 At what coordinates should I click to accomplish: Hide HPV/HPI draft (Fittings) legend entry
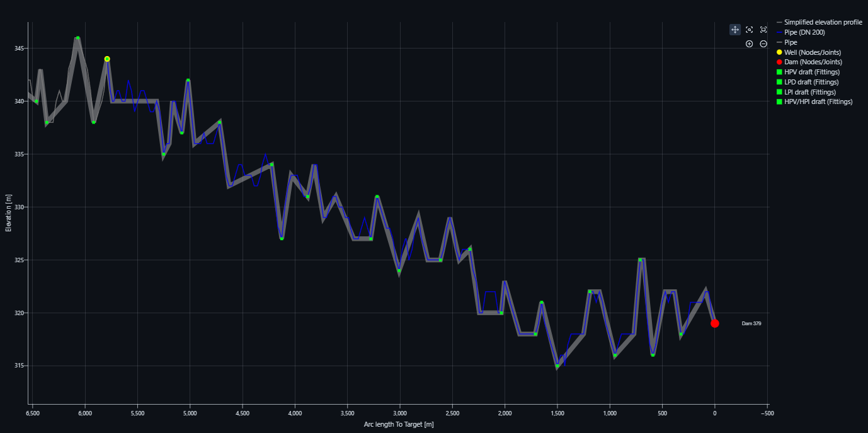tap(818, 101)
